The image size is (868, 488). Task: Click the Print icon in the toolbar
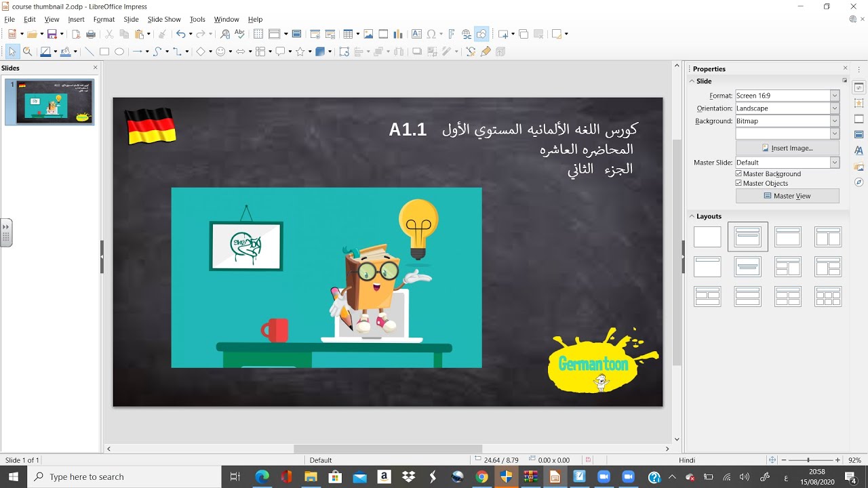coord(91,34)
